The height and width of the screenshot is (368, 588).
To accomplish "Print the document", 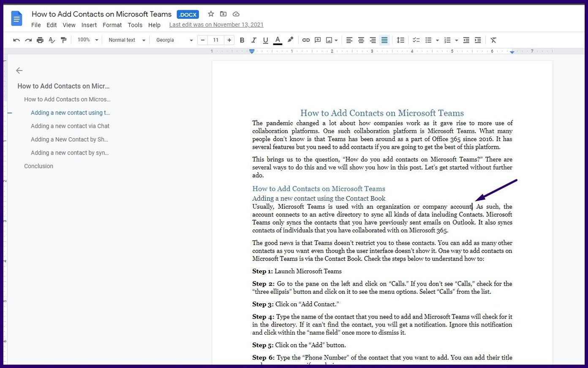I will [40, 40].
